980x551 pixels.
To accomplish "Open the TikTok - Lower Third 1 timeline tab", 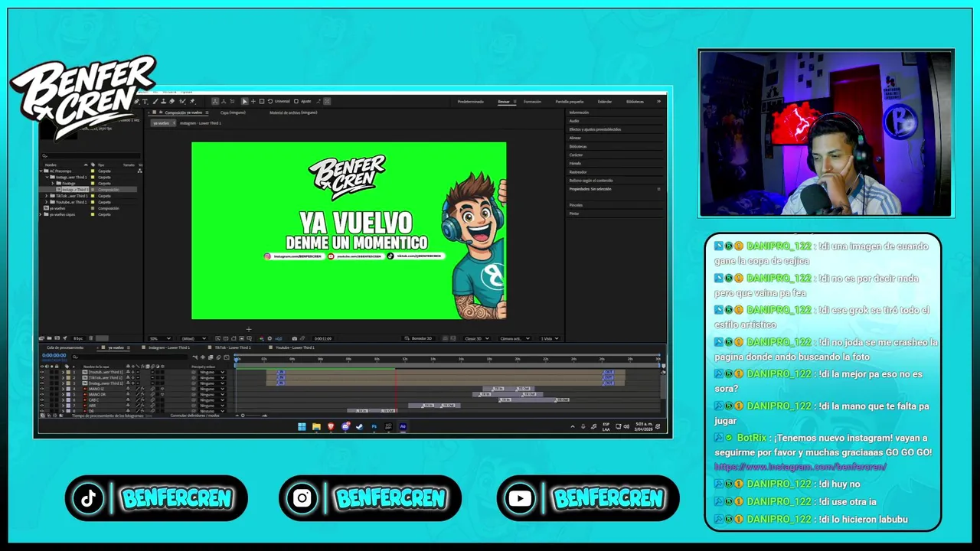I will (x=233, y=347).
